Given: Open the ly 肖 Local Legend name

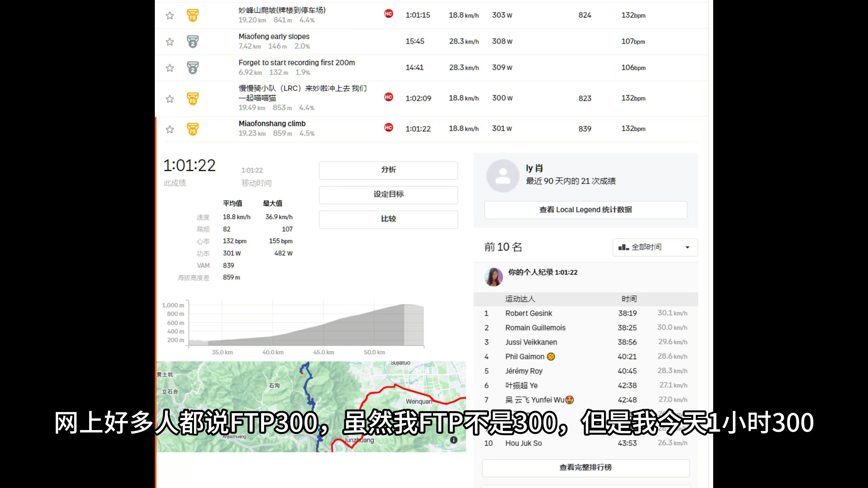Looking at the screenshot, I should [x=534, y=168].
